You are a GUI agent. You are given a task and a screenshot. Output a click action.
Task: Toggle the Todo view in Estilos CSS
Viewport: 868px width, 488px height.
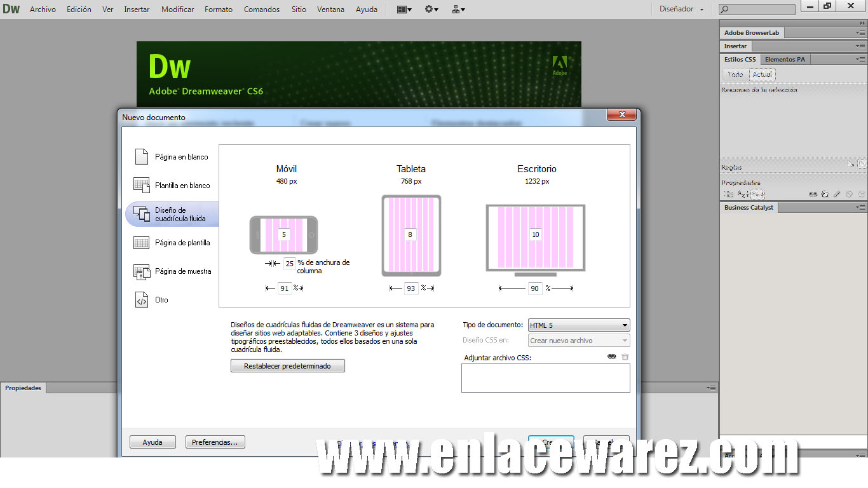735,74
